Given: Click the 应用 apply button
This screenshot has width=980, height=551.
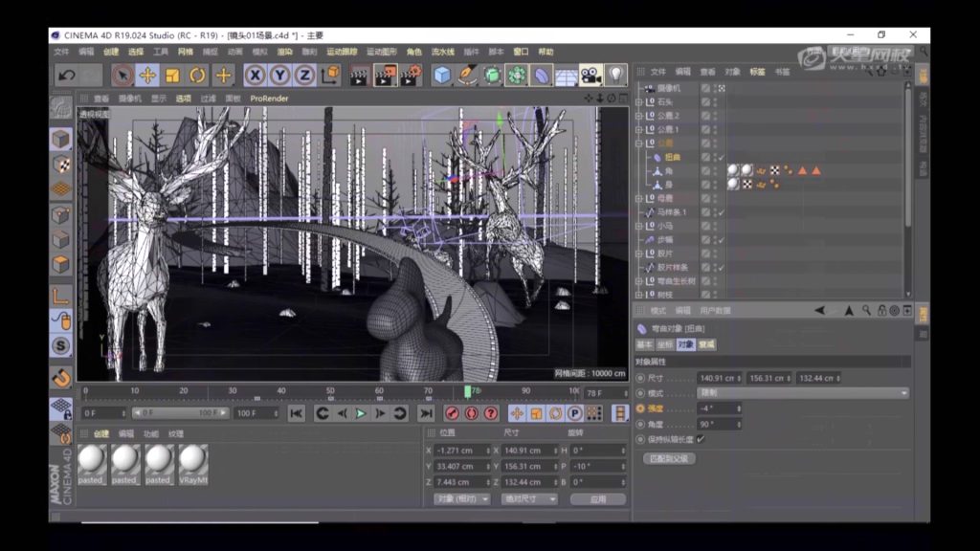Looking at the screenshot, I should tap(597, 499).
